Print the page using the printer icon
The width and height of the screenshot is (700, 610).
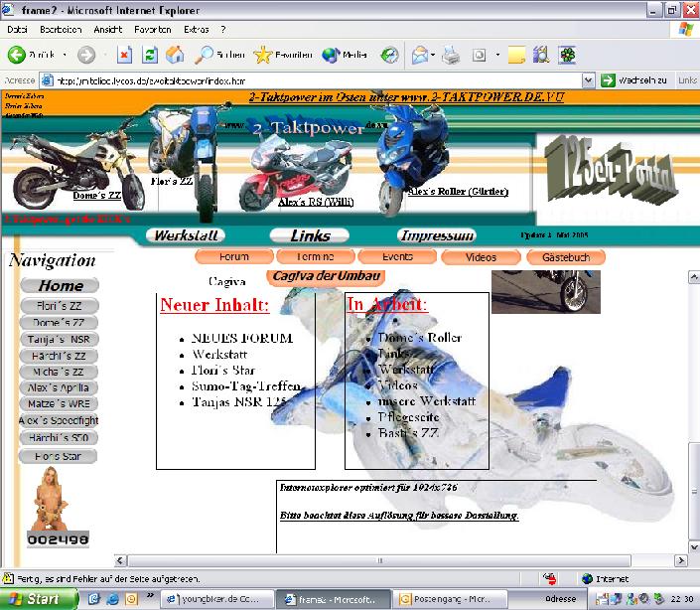click(x=451, y=55)
